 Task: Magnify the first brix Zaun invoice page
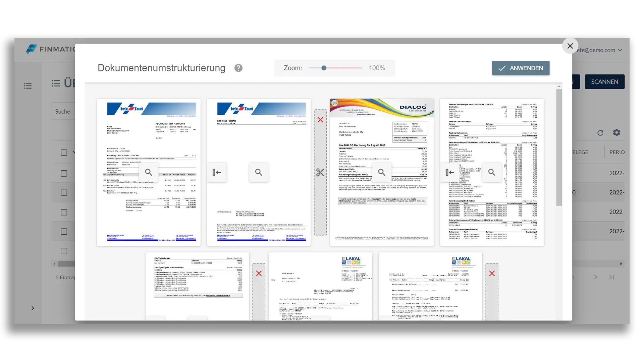(x=149, y=172)
